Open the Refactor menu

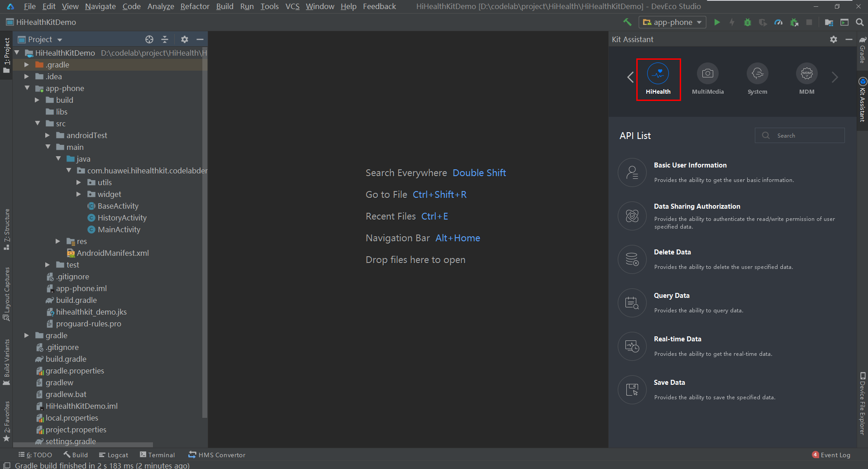195,6
